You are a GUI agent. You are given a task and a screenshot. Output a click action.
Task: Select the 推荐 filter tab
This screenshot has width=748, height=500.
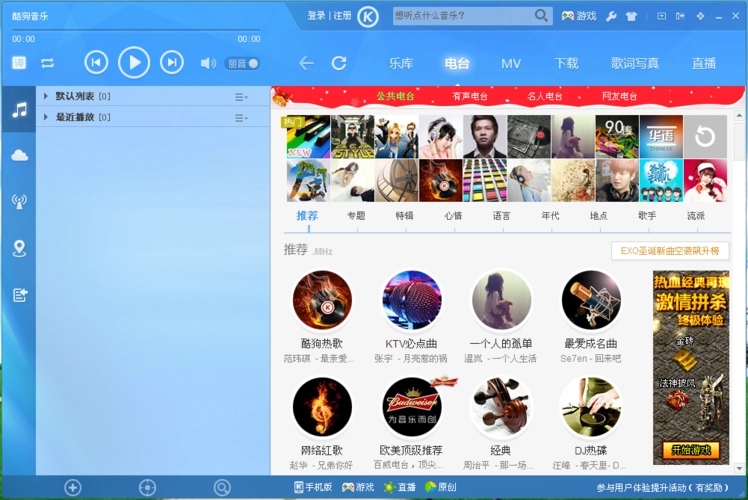(307, 216)
